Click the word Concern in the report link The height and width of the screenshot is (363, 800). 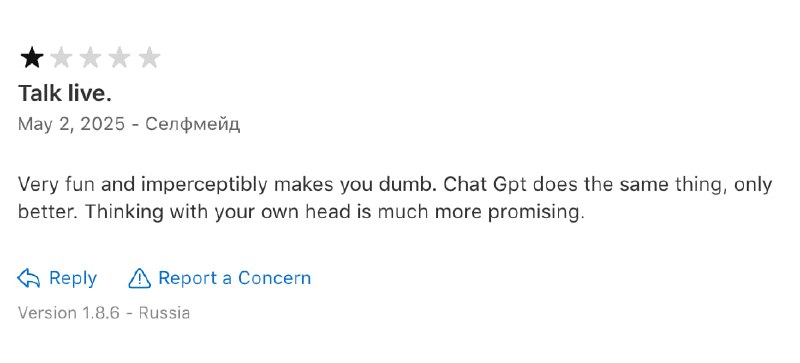pos(274,278)
